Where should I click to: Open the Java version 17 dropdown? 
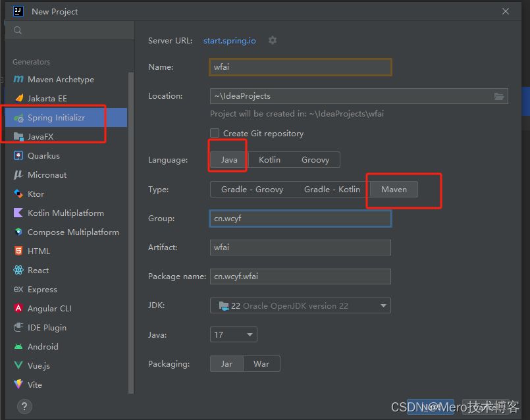233,335
